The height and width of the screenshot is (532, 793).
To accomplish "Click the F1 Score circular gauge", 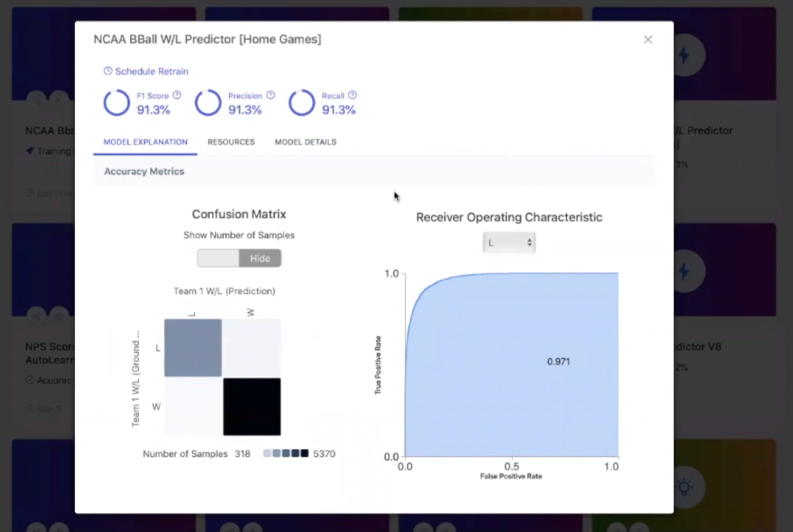I will [117, 103].
